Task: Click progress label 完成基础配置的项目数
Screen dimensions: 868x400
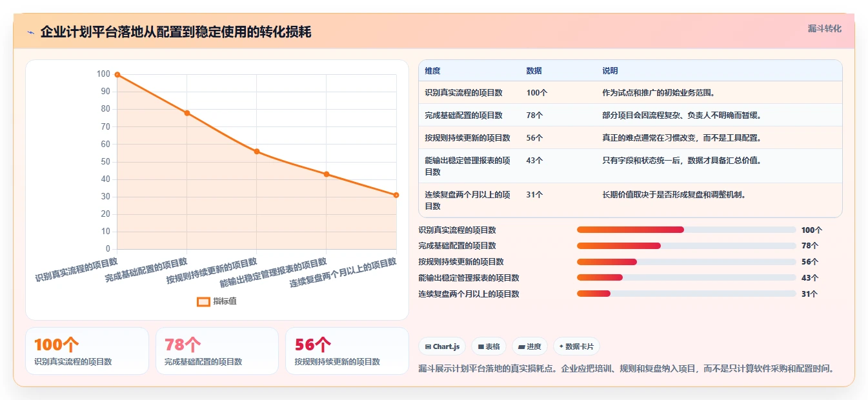Action: click(458, 246)
